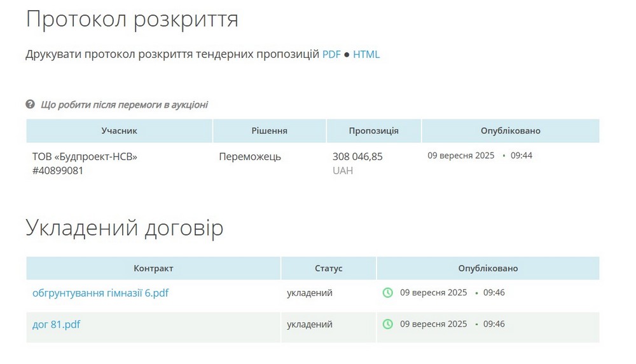Click publication time 09:44
The height and width of the screenshot is (364, 636).
[522, 155]
